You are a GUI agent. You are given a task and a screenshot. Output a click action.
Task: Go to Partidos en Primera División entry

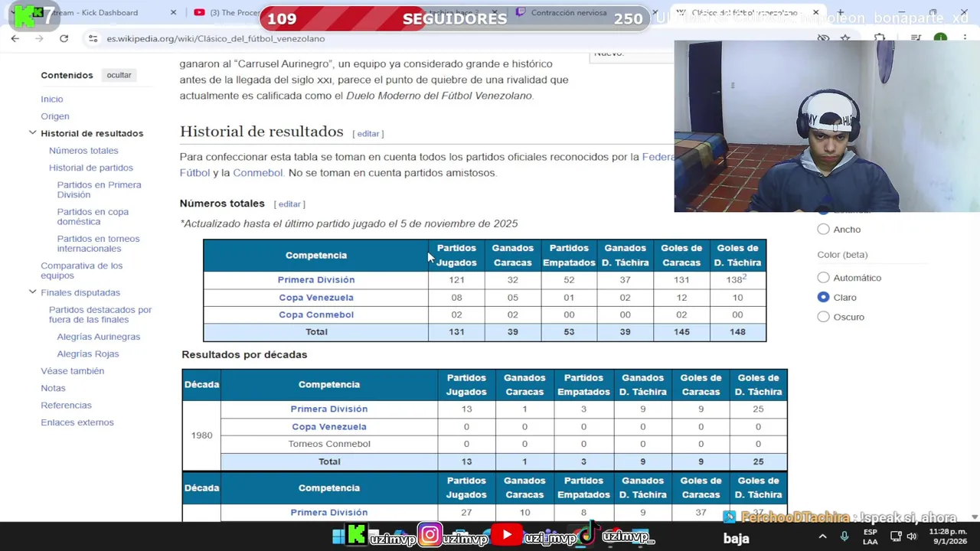[x=99, y=190]
